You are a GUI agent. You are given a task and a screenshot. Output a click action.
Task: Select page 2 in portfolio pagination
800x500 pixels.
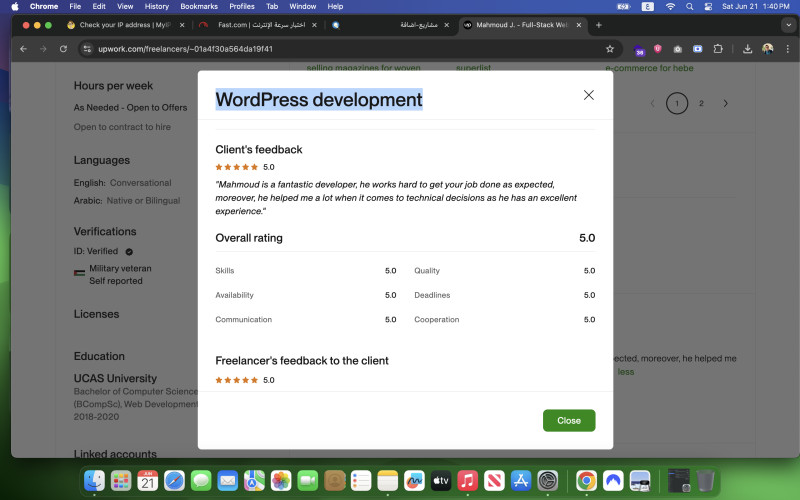[x=701, y=103]
